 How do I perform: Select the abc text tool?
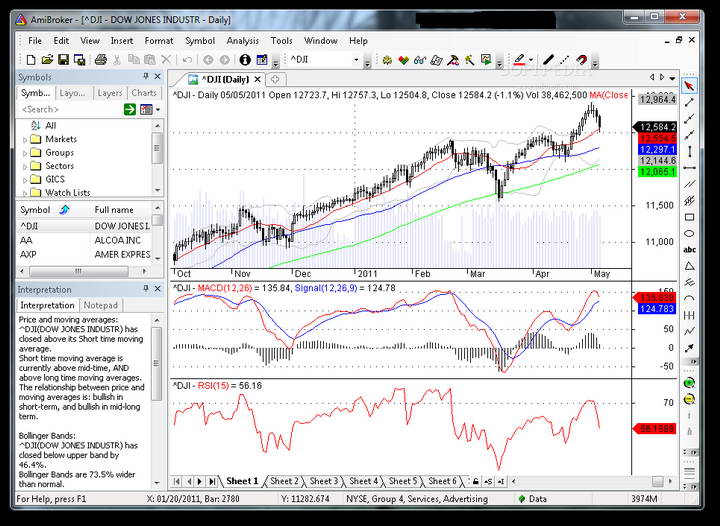coord(689,250)
